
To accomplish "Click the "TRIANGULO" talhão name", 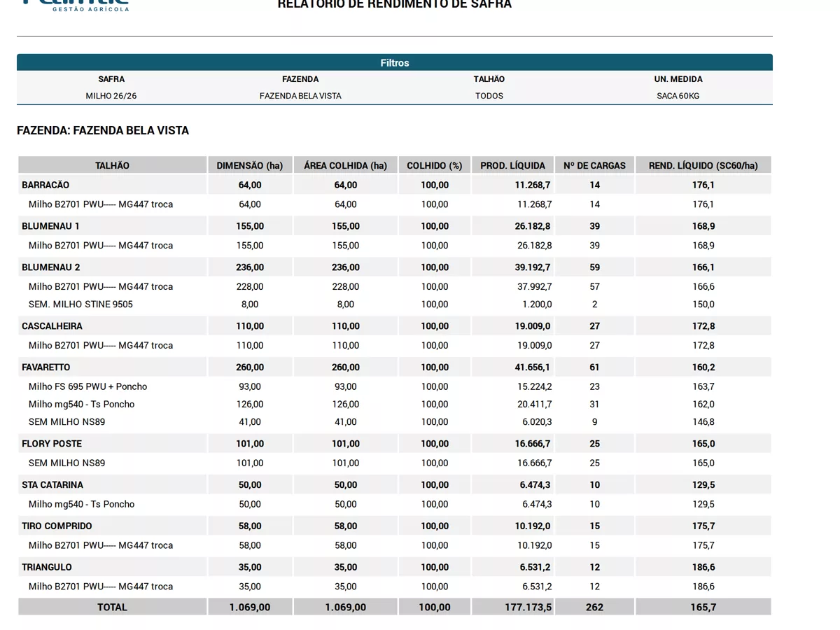I will point(46,568).
